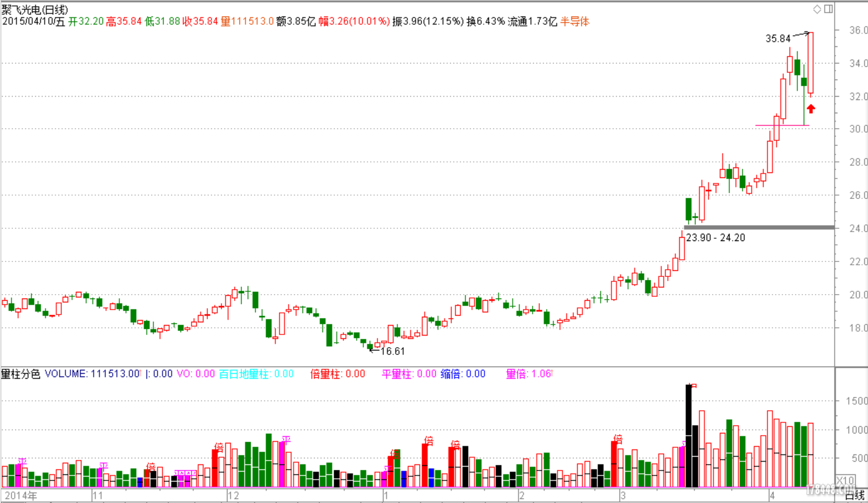Click the 缩倍: 0.00 indicator label

463,374
